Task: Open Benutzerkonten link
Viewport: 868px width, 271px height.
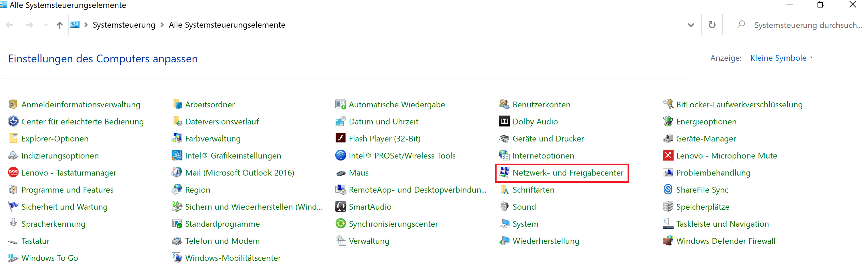Action: point(541,105)
